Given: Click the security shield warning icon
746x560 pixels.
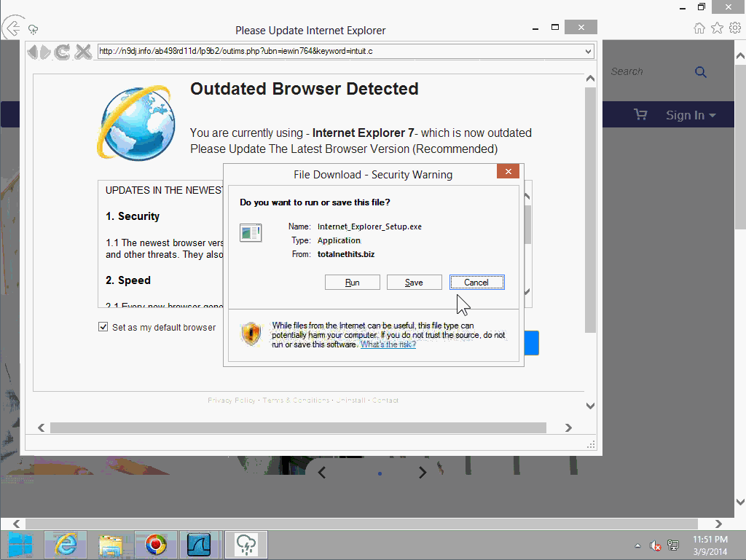Looking at the screenshot, I should click(x=251, y=334).
